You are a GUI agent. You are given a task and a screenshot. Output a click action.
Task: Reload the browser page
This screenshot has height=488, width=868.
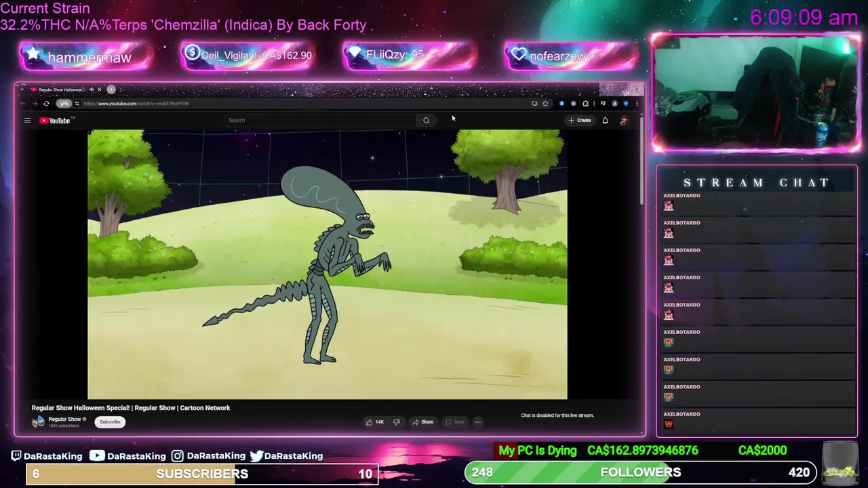[46, 104]
